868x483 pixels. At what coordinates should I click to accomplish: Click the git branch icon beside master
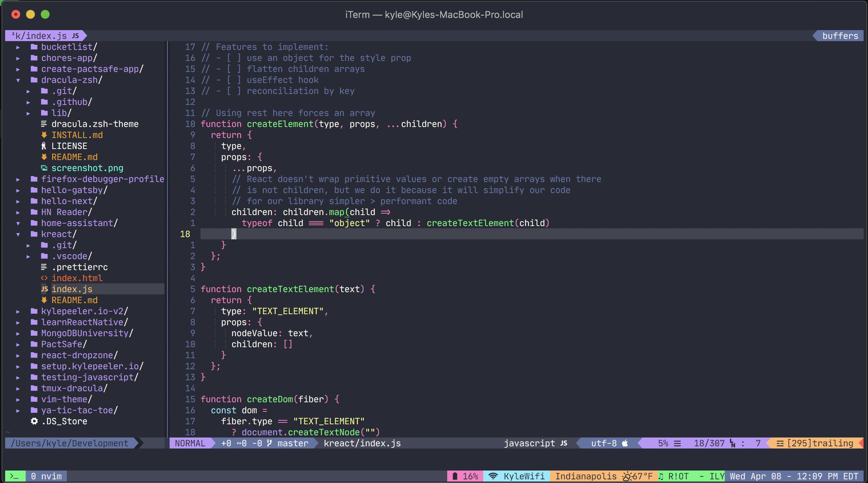[x=270, y=443]
